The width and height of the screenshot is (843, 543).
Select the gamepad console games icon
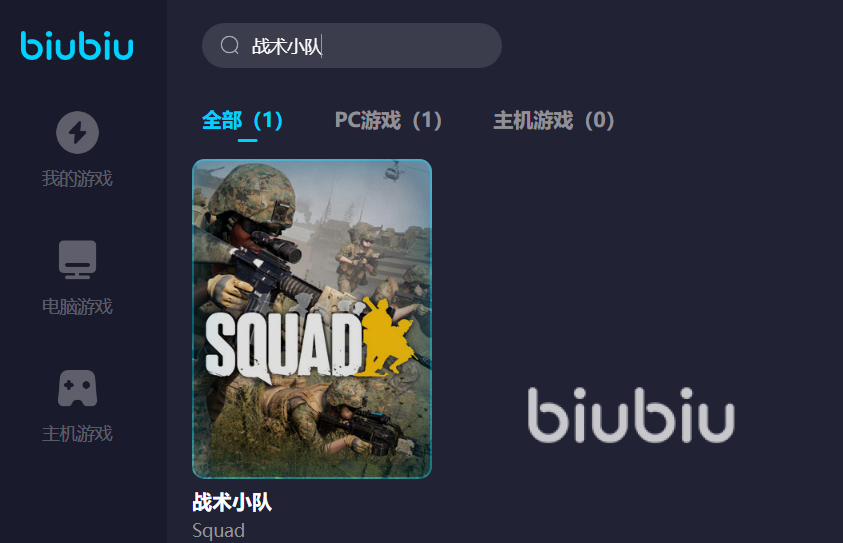click(77, 388)
